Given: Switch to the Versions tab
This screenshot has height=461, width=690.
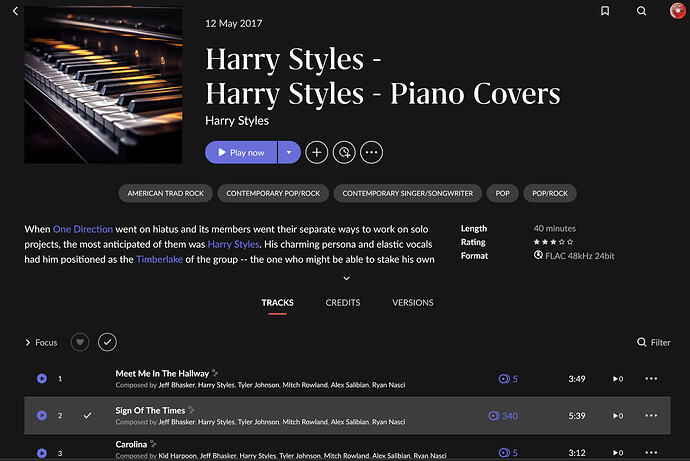Looking at the screenshot, I should pyautogui.click(x=413, y=303).
